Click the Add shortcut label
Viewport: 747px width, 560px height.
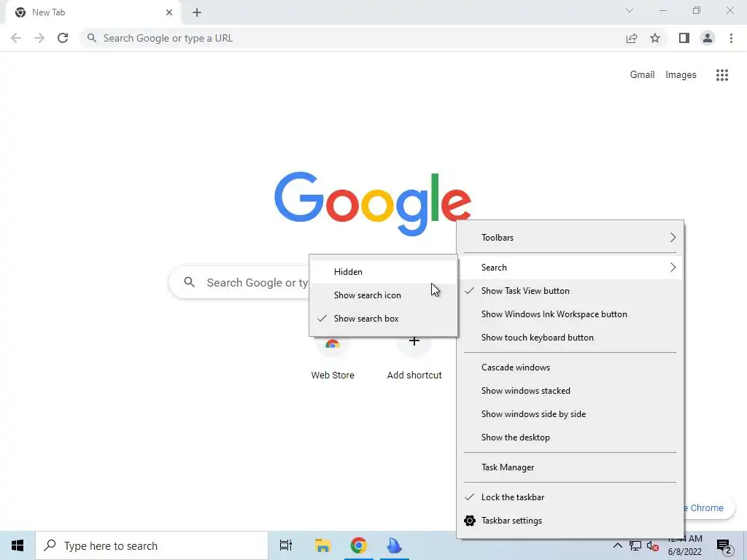[x=414, y=376]
